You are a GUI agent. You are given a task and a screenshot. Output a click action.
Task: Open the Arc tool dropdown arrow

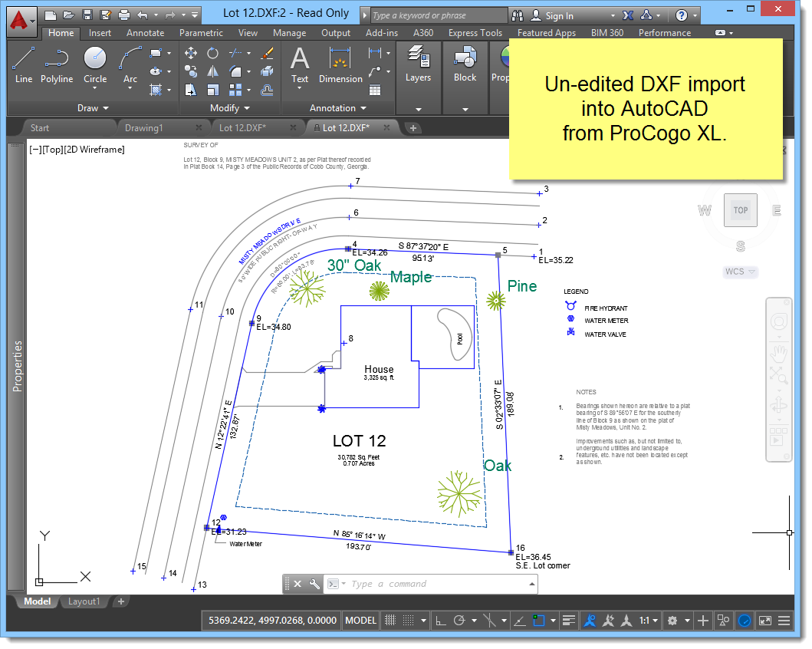(x=130, y=88)
